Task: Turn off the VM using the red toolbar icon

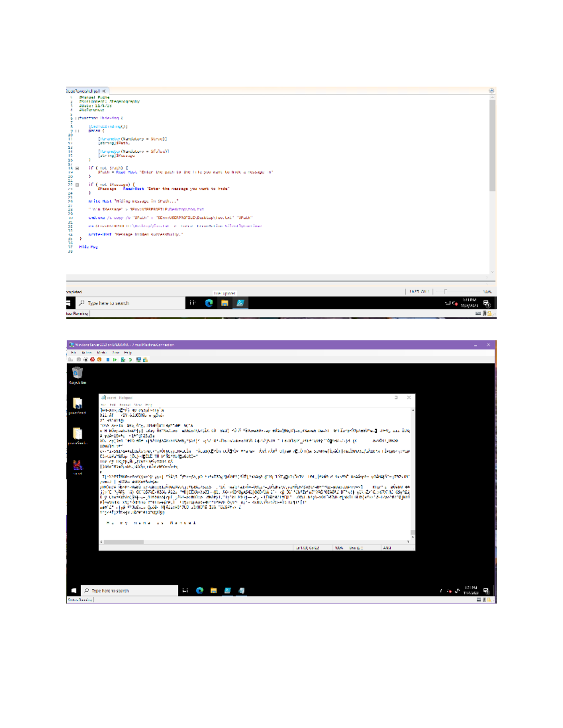Action: [92, 360]
